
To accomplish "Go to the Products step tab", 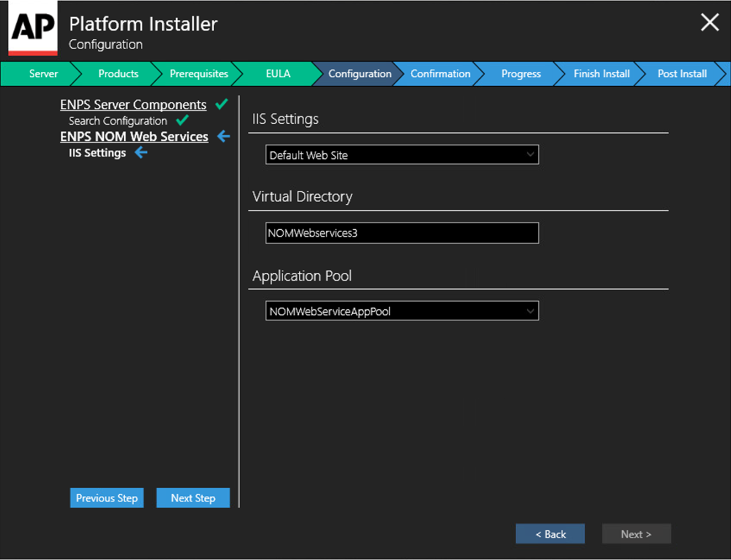I will [118, 73].
